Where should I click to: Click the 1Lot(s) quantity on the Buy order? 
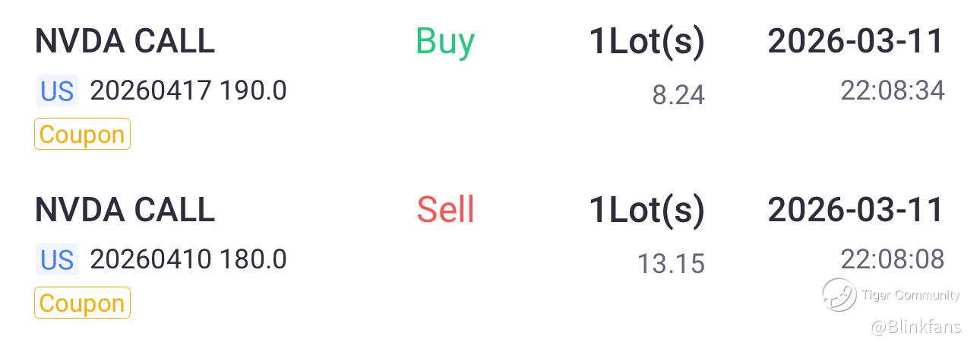pyautogui.click(x=646, y=41)
